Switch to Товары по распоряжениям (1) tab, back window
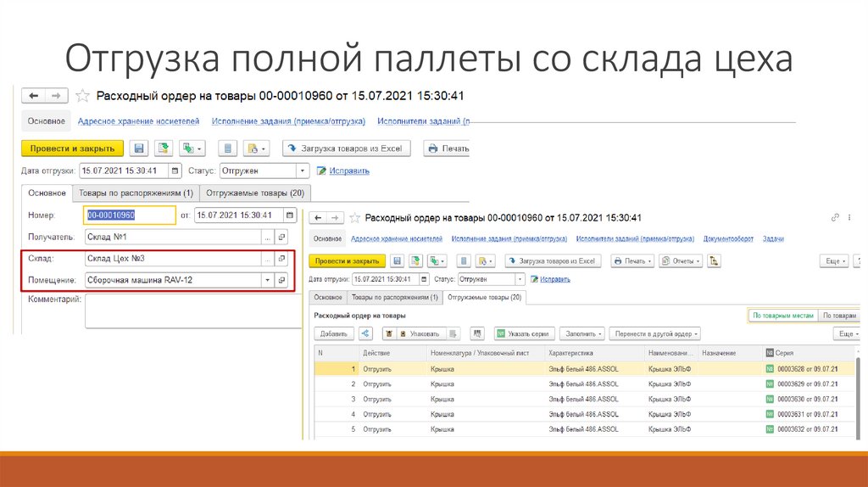The width and height of the screenshot is (868, 487). point(136,193)
